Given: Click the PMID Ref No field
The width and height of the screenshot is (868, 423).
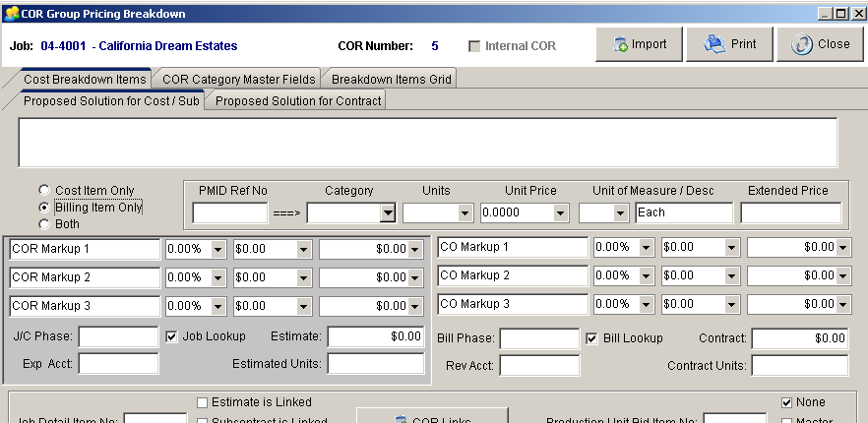Looking at the screenshot, I should (230, 212).
